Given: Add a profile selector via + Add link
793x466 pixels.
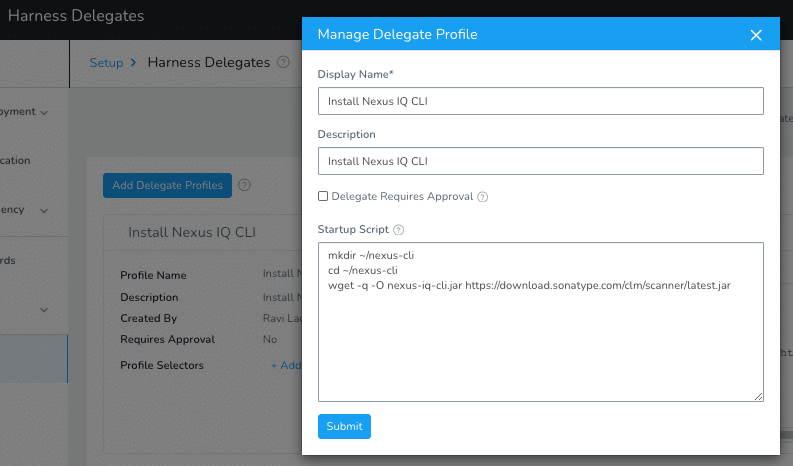Looking at the screenshot, I should point(286,365).
